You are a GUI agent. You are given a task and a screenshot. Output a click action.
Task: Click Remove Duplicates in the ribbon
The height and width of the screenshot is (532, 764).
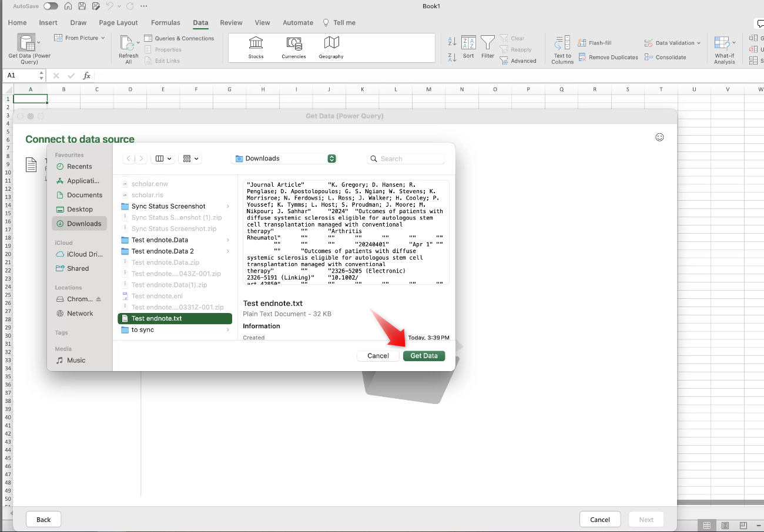pos(608,58)
